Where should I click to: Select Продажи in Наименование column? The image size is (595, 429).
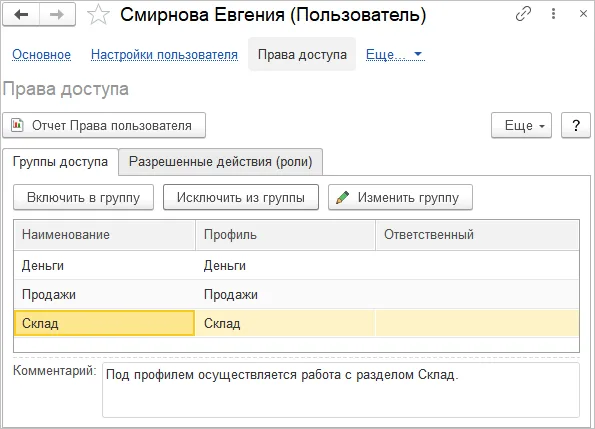coord(104,294)
